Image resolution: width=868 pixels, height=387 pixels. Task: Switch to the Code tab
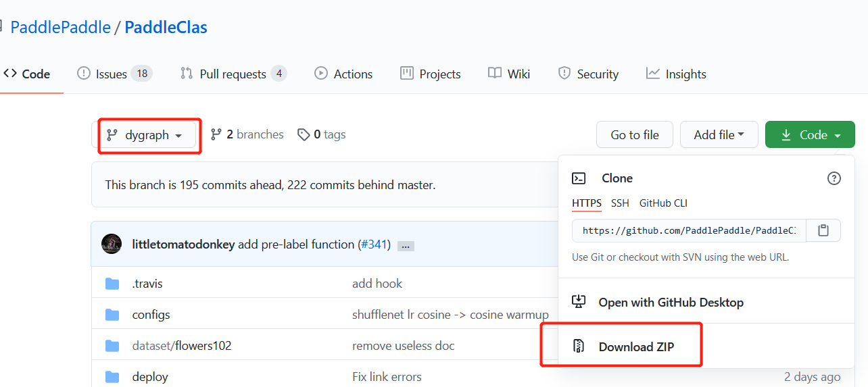(x=27, y=74)
